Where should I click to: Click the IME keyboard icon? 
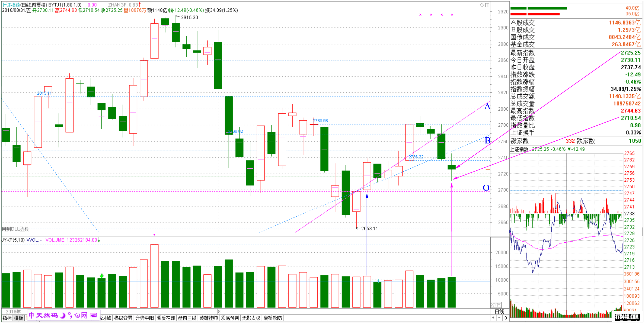click(93, 315)
